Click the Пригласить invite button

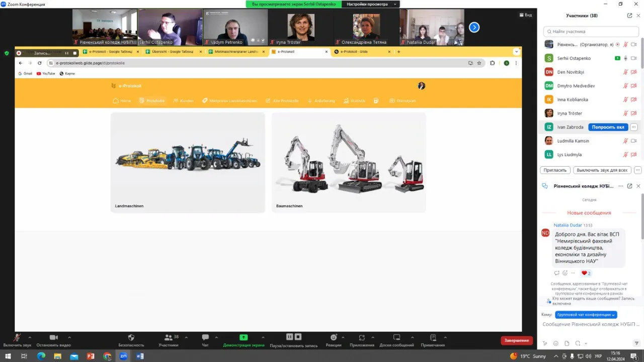tap(555, 170)
